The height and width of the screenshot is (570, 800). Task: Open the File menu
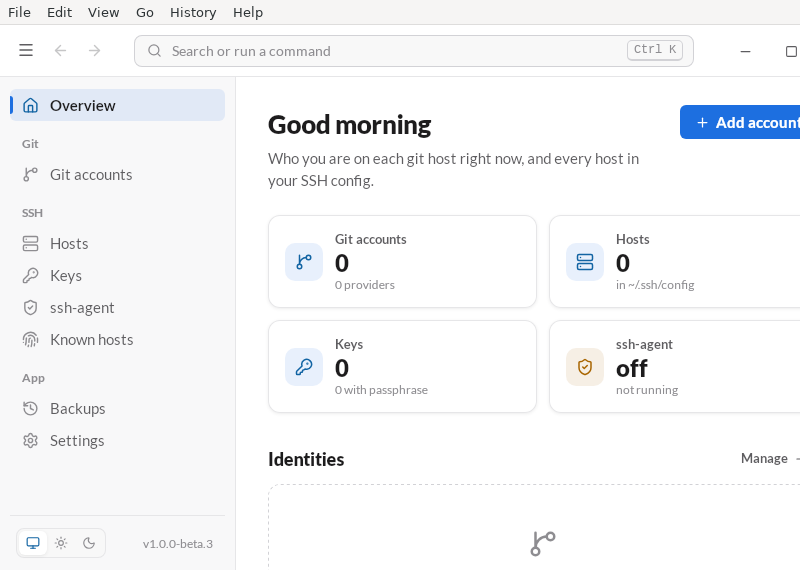tap(19, 12)
